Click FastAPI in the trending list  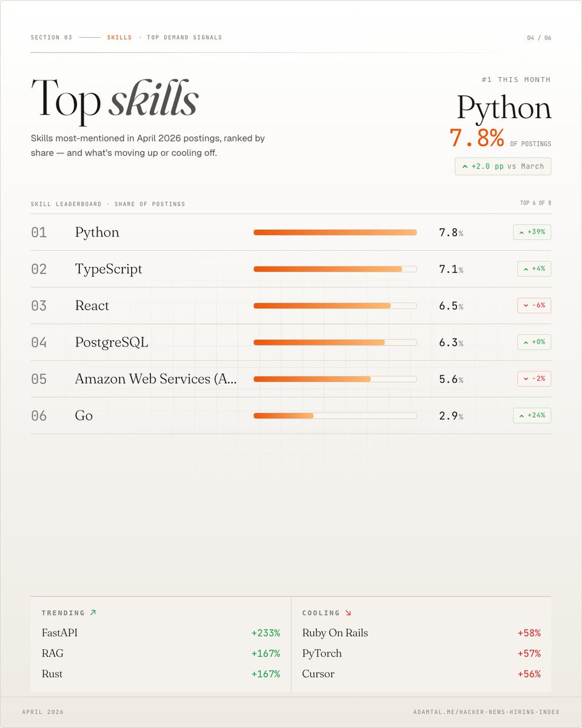point(59,633)
